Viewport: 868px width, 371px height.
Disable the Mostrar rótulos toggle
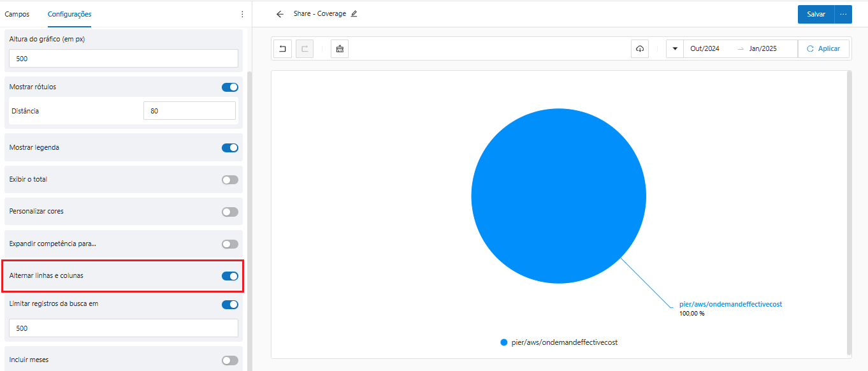229,87
